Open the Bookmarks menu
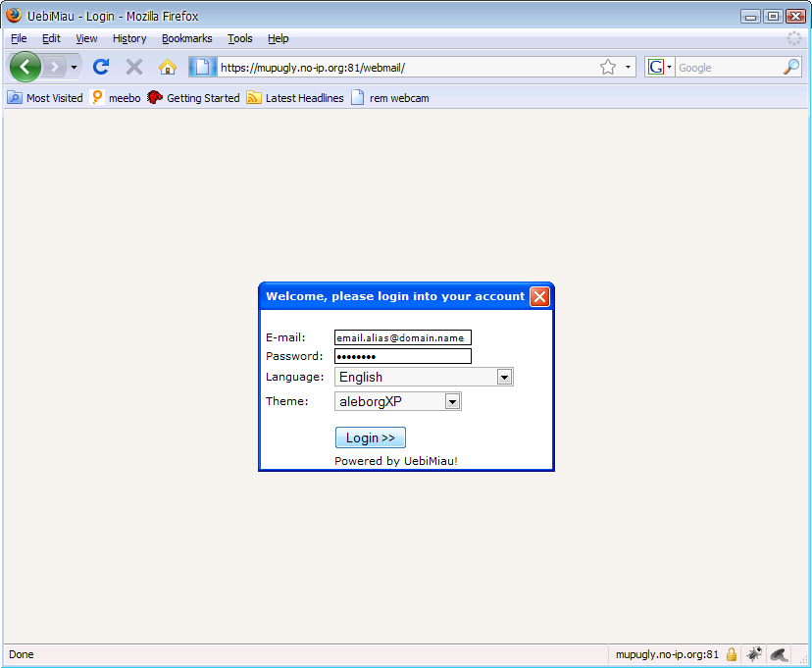The width and height of the screenshot is (812, 668). [186, 38]
